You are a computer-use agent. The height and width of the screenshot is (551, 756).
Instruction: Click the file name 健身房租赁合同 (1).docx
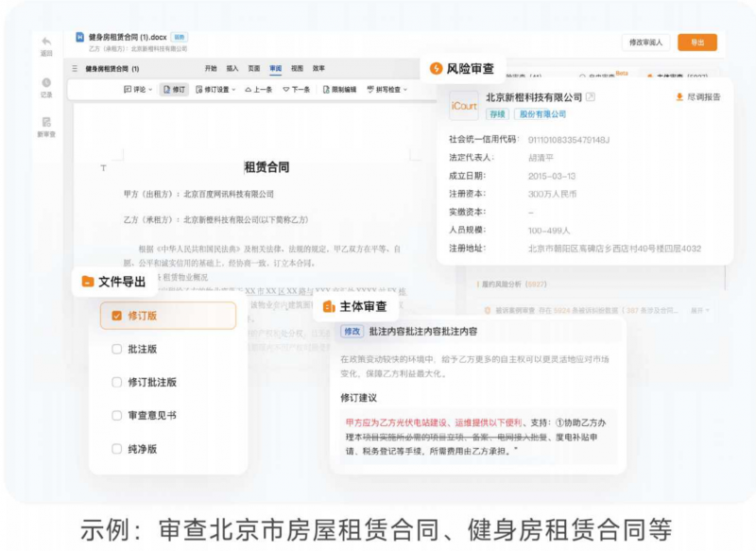tap(128, 37)
